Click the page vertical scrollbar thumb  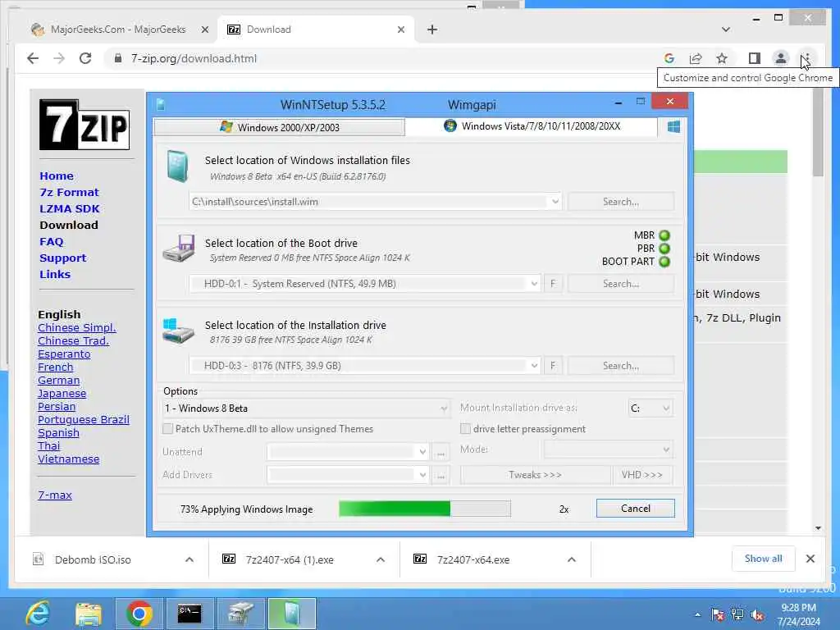click(x=818, y=133)
